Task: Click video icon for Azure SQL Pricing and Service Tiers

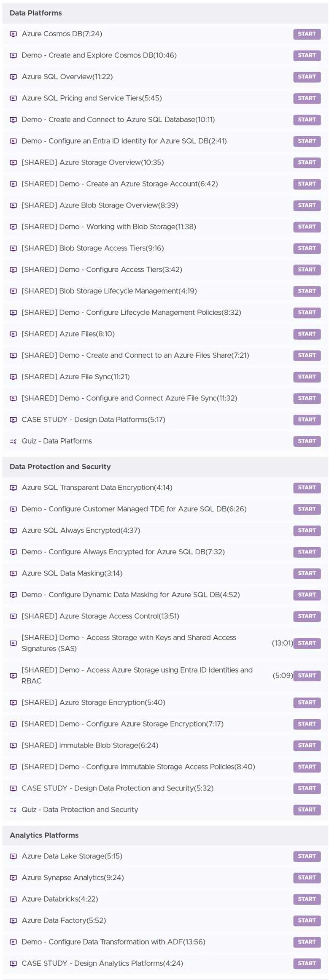Action: coord(13,98)
